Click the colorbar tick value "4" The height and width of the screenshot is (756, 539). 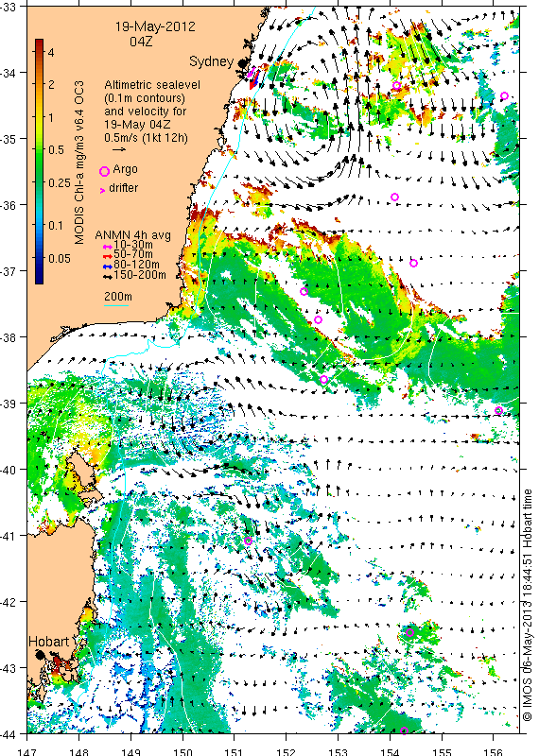pyautogui.click(x=51, y=52)
